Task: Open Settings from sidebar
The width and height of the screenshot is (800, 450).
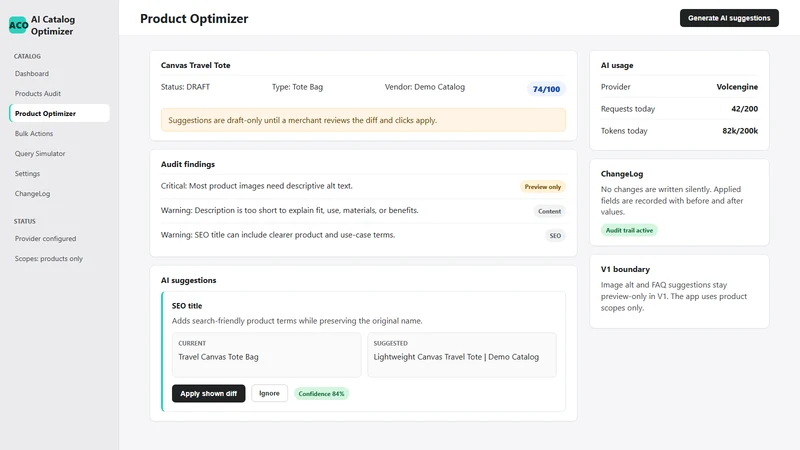Action: coord(27,173)
